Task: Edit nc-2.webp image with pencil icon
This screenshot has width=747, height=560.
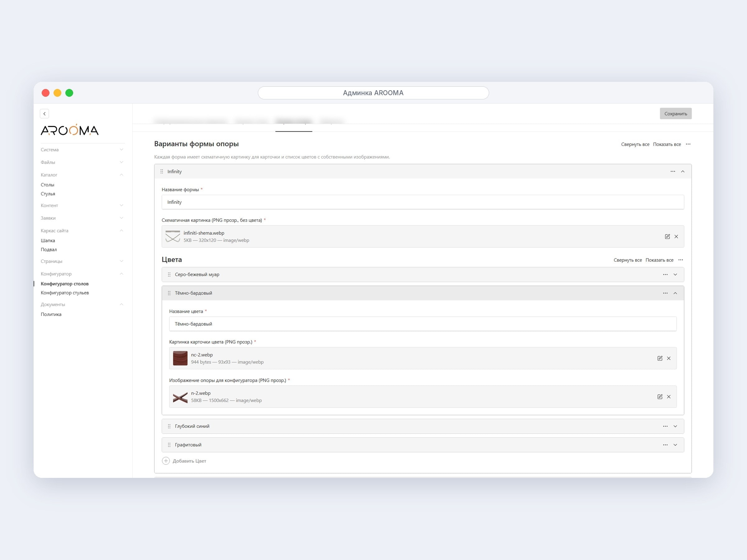Action: tap(660, 358)
